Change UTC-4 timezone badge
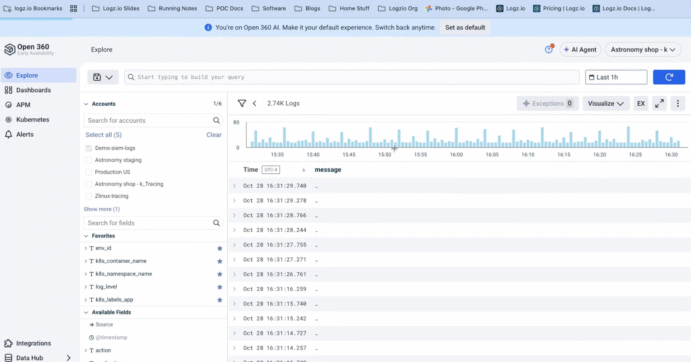 (x=271, y=170)
